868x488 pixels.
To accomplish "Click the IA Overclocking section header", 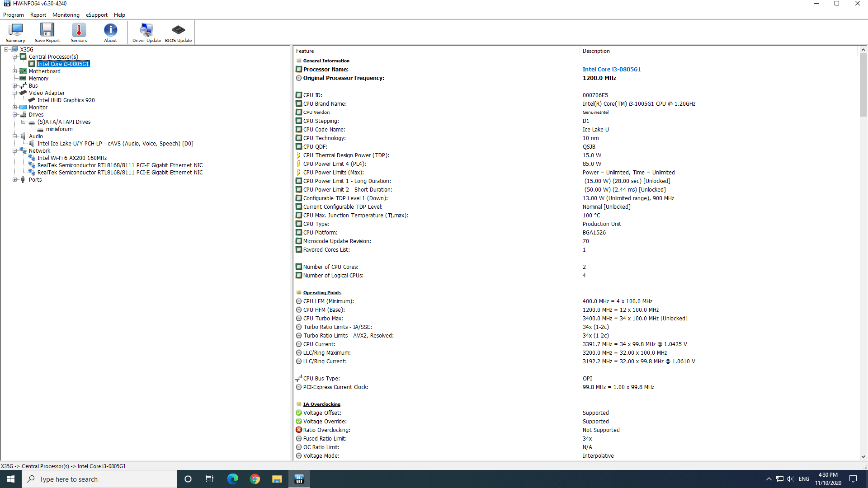I will pyautogui.click(x=321, y=404).
